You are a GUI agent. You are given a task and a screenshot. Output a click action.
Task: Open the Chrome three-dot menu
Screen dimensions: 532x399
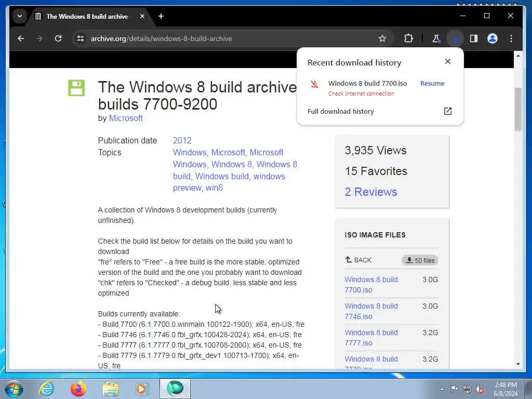(511, 38)
